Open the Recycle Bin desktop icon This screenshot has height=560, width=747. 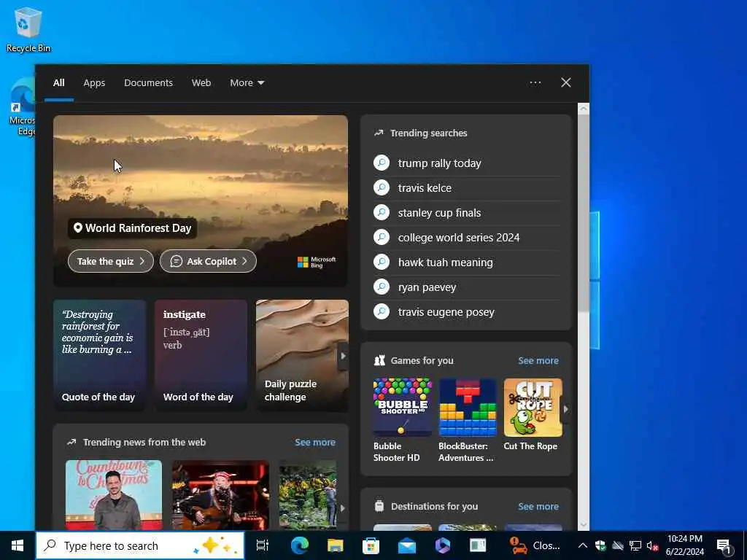point(28,29)
